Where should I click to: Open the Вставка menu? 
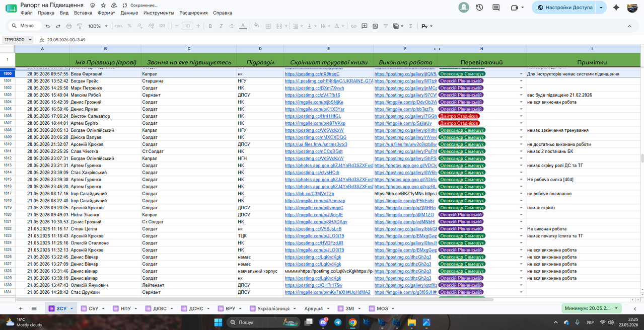(83, 13)
